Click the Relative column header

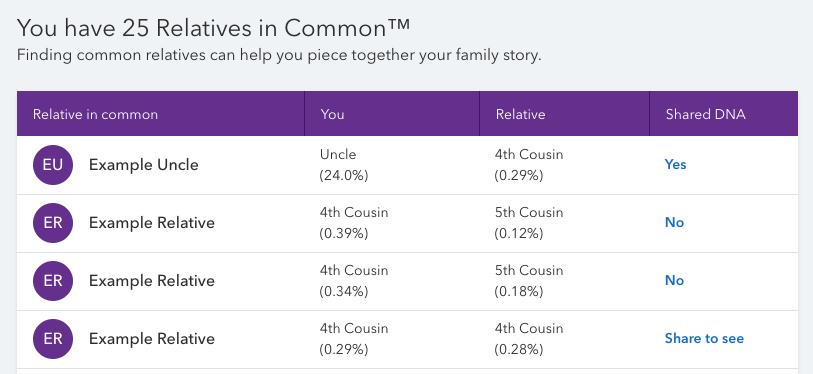[x=520, y=114]
